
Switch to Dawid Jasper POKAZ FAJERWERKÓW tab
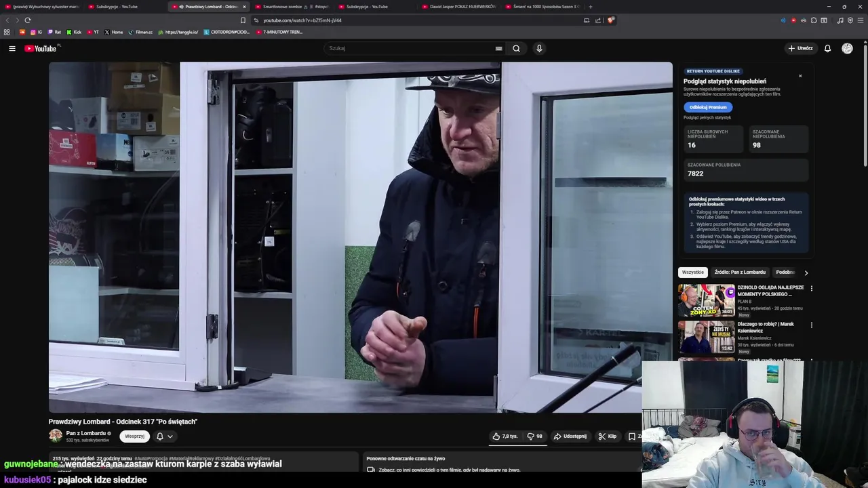point(459,7)
